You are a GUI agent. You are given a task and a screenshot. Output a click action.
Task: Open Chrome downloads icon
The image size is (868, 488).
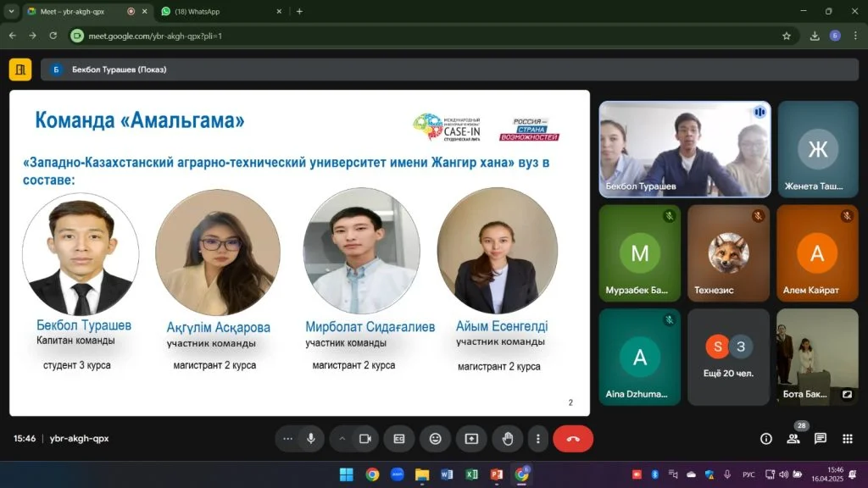coord(815,36)
